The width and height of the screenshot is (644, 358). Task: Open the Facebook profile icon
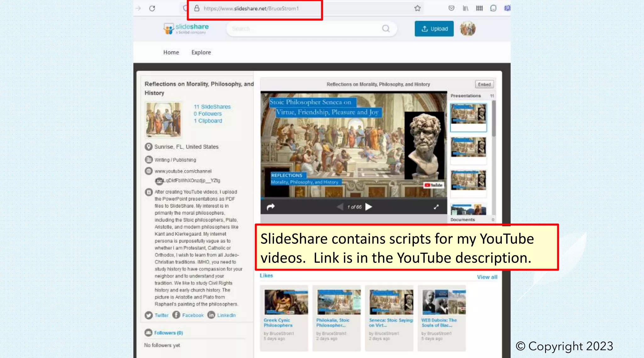click(176, 315)
